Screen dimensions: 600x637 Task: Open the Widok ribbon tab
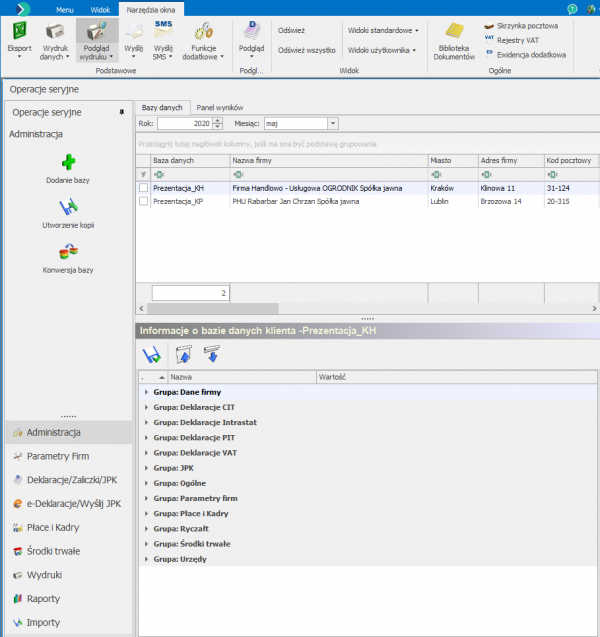coord(100,8)
